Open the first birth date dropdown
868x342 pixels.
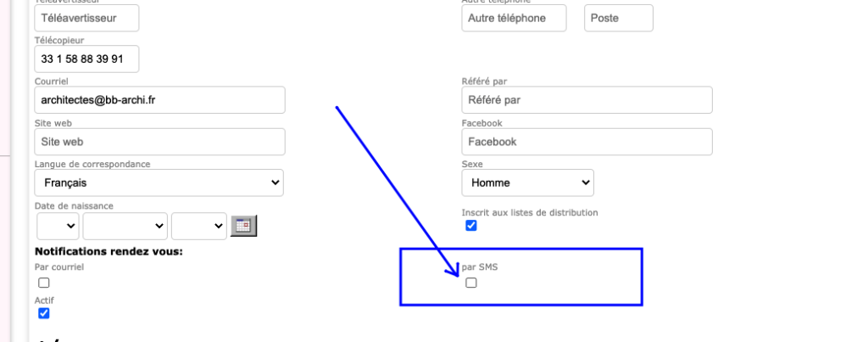pos(58,226)
